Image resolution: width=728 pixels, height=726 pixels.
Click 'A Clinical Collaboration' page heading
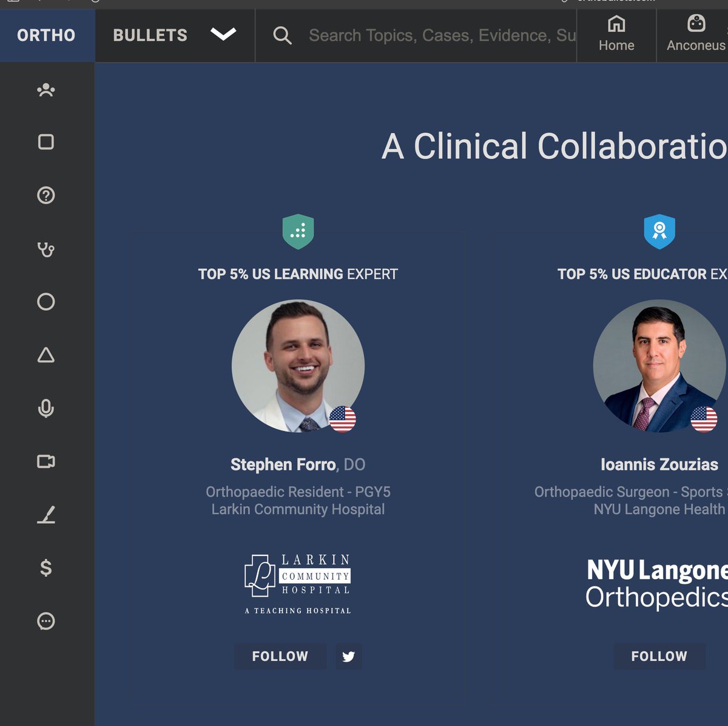[554, 146]
